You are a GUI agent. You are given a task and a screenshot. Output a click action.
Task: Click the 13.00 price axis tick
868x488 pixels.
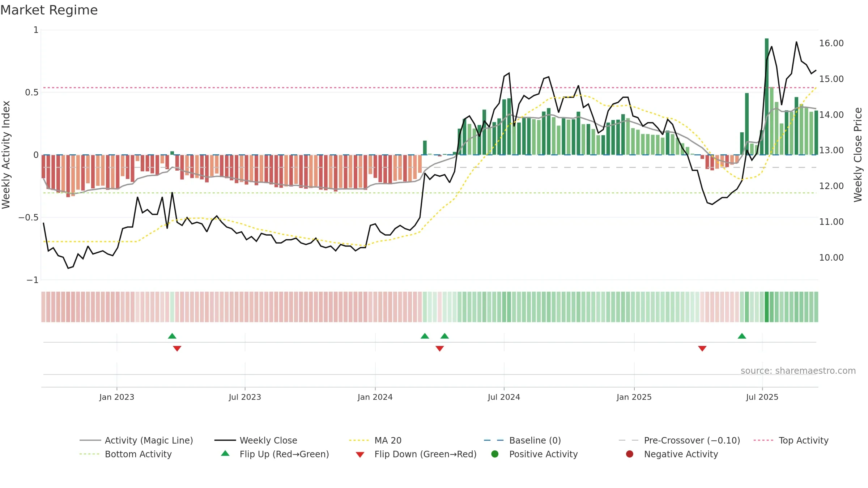[831, 150]
